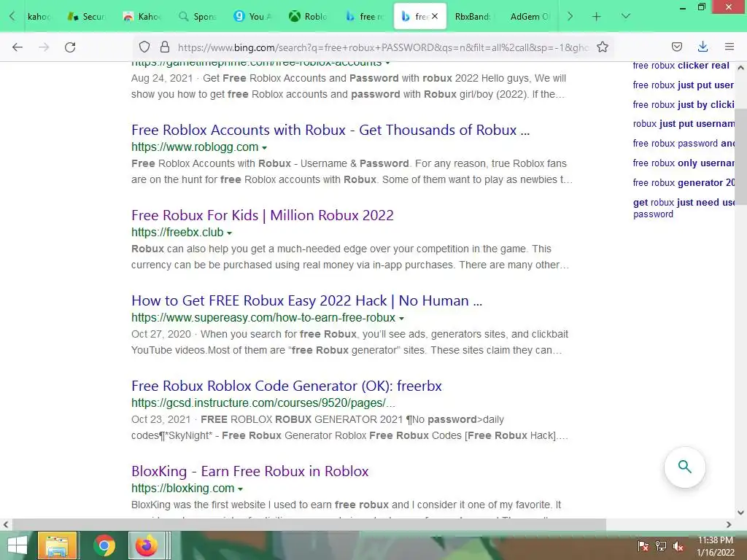747x560 pixels.
Task: Switch to the Kahoot tab with colored icon
Action: (142, 17)
